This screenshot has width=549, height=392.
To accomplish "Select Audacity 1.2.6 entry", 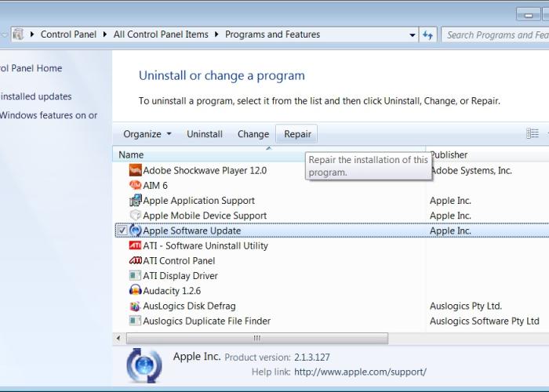I will (332, 291).
